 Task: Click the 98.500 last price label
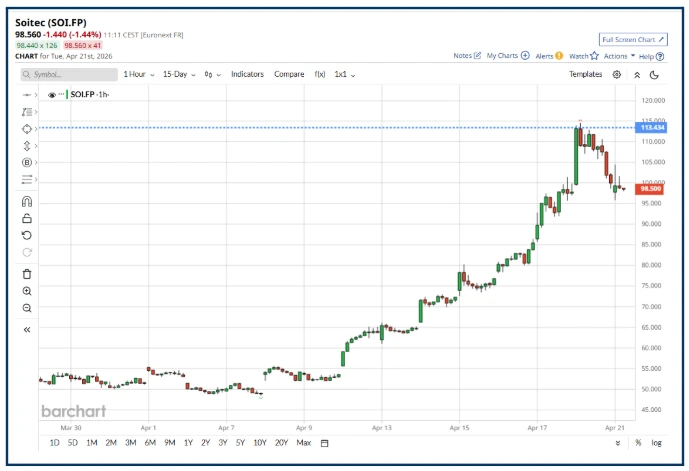click(650, 189)
